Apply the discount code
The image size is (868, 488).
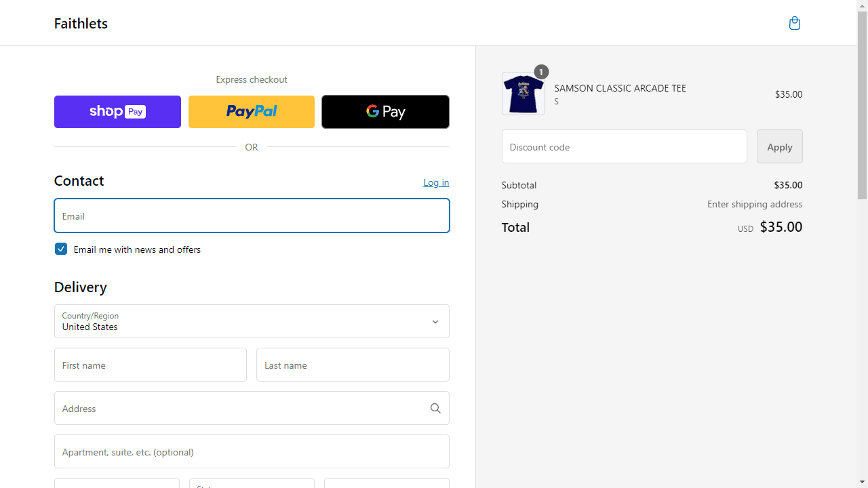point(780,146)
